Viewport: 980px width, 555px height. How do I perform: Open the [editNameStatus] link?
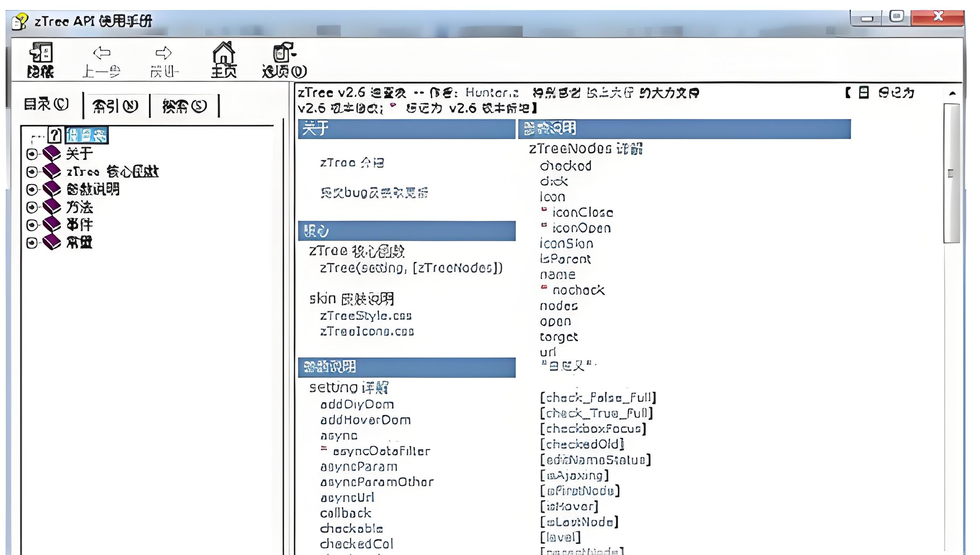click(x=595, y=460)
